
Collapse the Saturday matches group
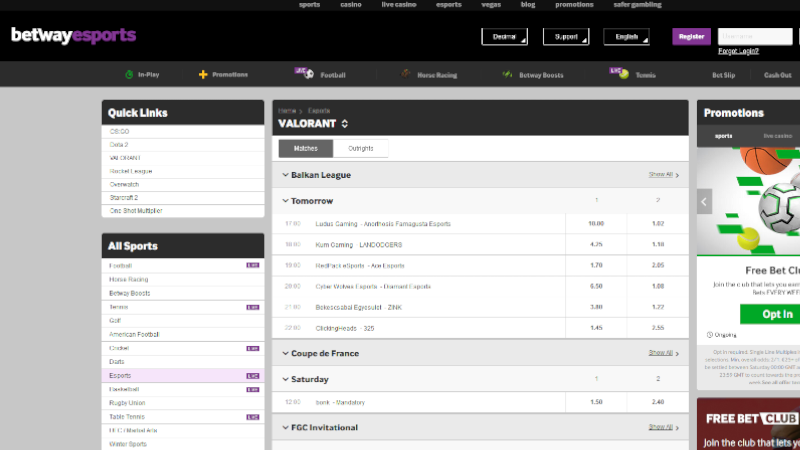285,379
